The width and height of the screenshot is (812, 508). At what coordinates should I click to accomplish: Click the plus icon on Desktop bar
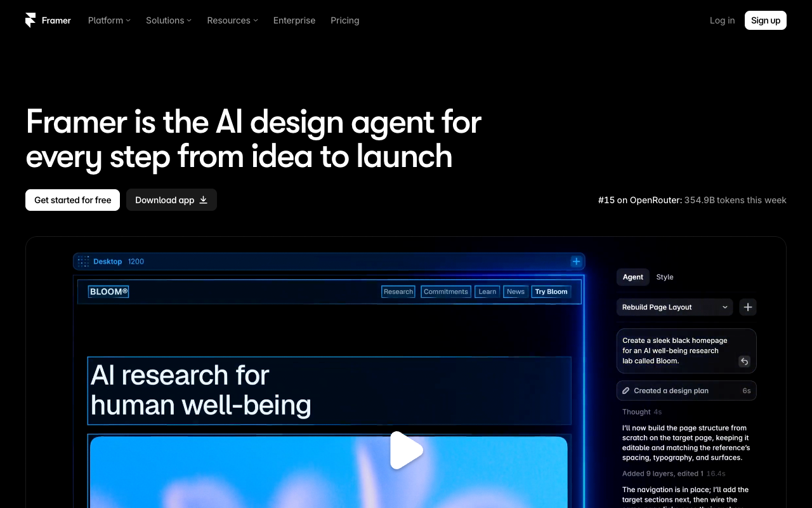pyautogui.click(x=576, y=262)
